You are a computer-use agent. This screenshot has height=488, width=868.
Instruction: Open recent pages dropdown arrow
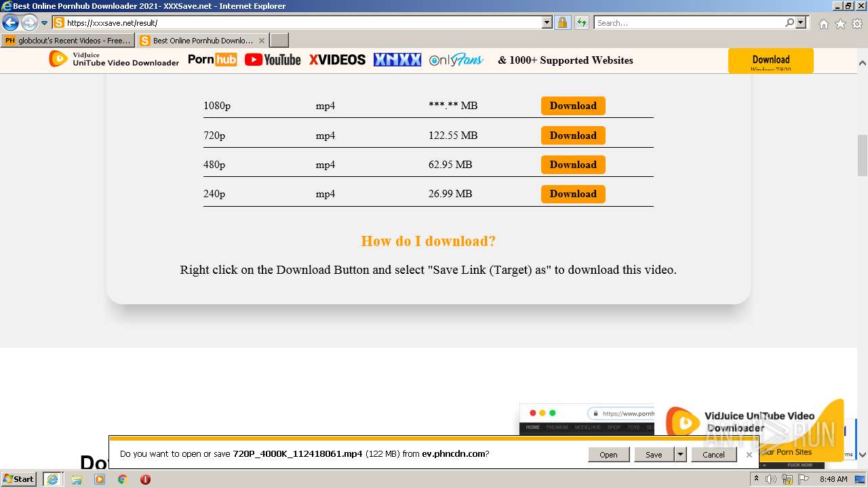coord(44,23)
